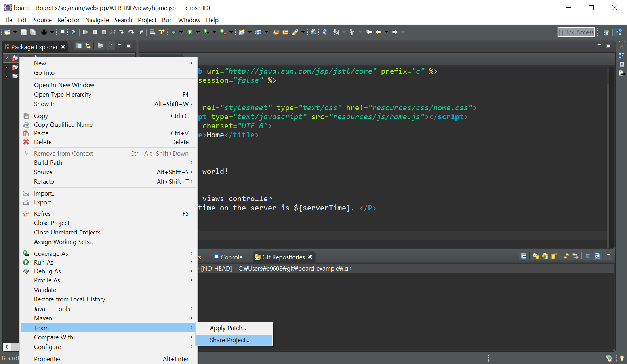Image resolution: width=627 pixels, height=364 pixels.
Task: Click the web browser globe icon
Action: pyautogui.click(x=313, y=32)
